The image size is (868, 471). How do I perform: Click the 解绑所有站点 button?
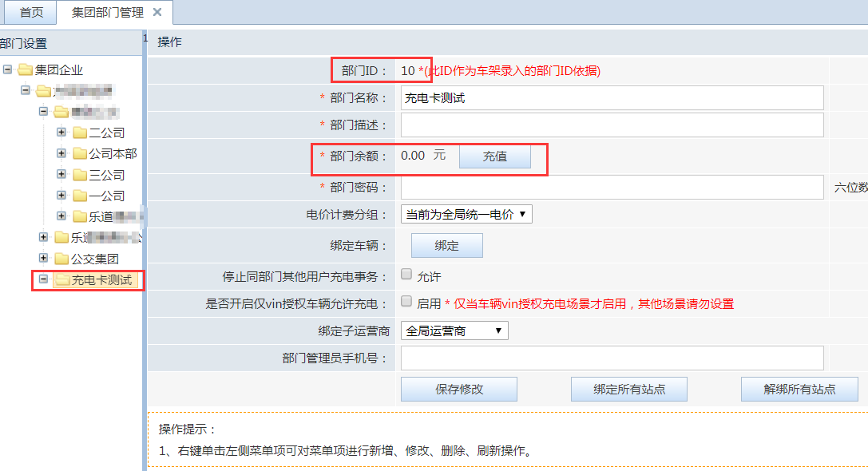tap(799, 389)
